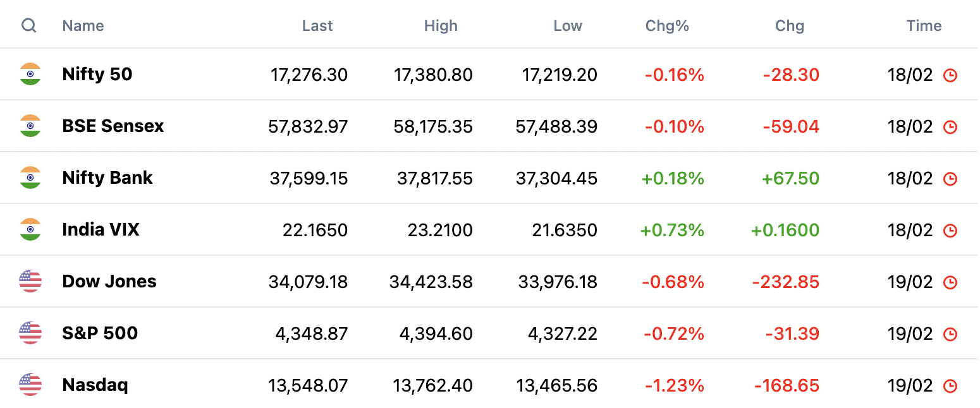Click the red clock icon in Nifty 50 row
The image size is (980, 408).
point(950,75)
